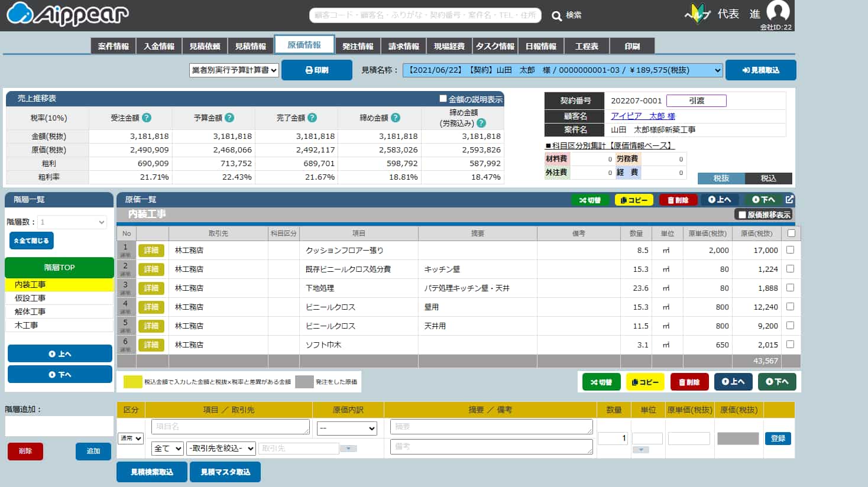This screenshot has width=868, height=487.
Task: Click the help icon next to 予算金額
Action: point(229,118)
